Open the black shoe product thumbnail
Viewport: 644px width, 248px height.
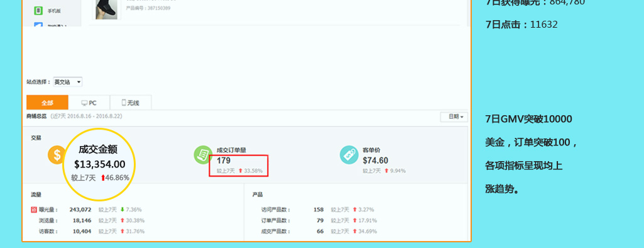106,9
